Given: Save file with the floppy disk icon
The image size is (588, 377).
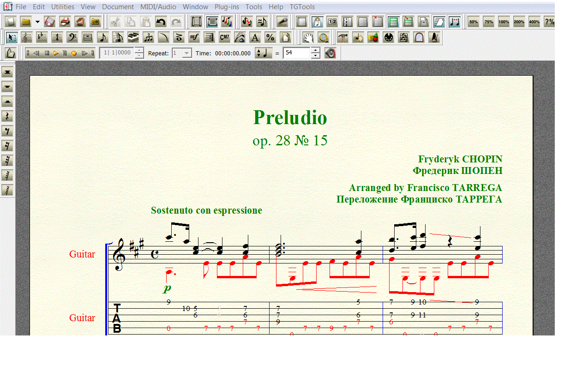Looking at the screenshot, I should tap(50, 22).
